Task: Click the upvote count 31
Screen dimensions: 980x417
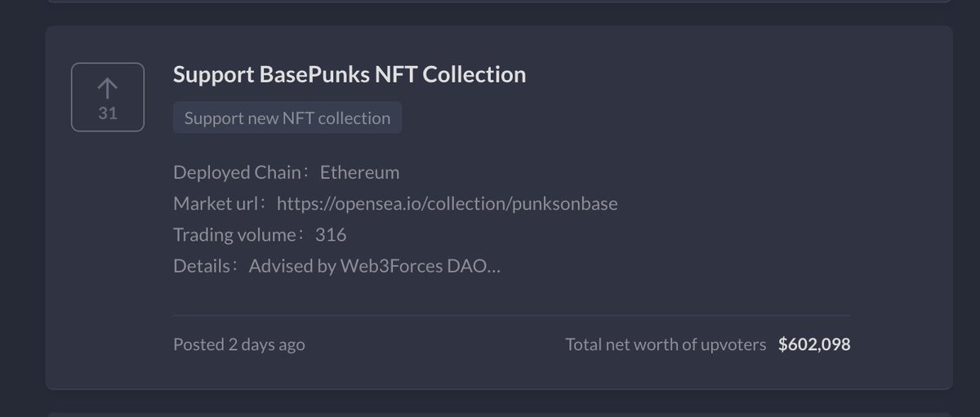Action: (x=108, y=113)
